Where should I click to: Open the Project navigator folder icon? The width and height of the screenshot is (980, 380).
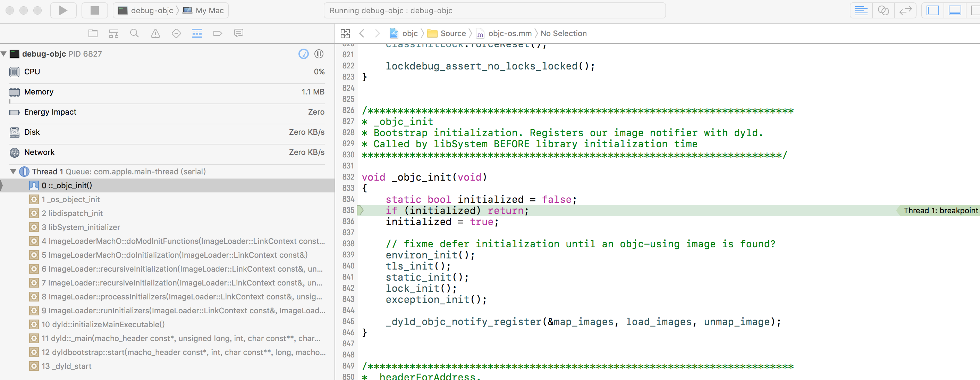(93, 33)
